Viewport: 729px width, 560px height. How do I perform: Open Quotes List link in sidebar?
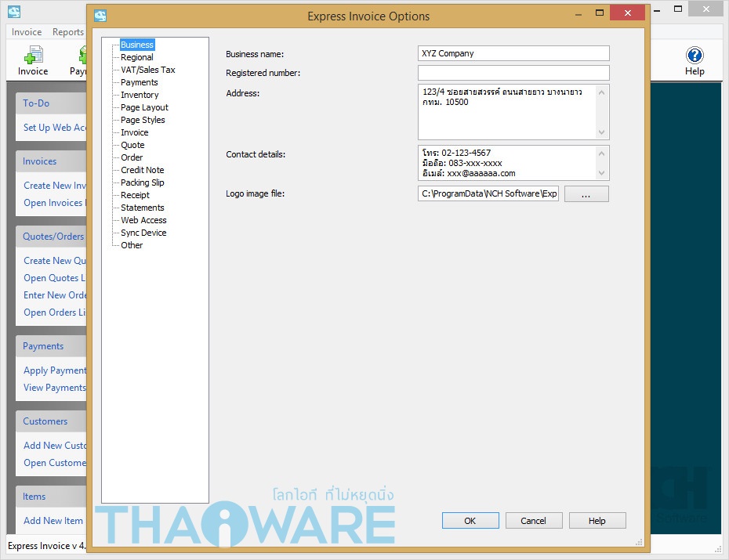click(55, 278)
